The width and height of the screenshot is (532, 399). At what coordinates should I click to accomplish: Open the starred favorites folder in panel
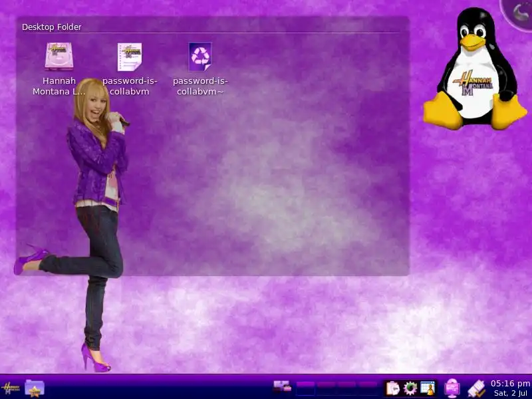point(35,388)
